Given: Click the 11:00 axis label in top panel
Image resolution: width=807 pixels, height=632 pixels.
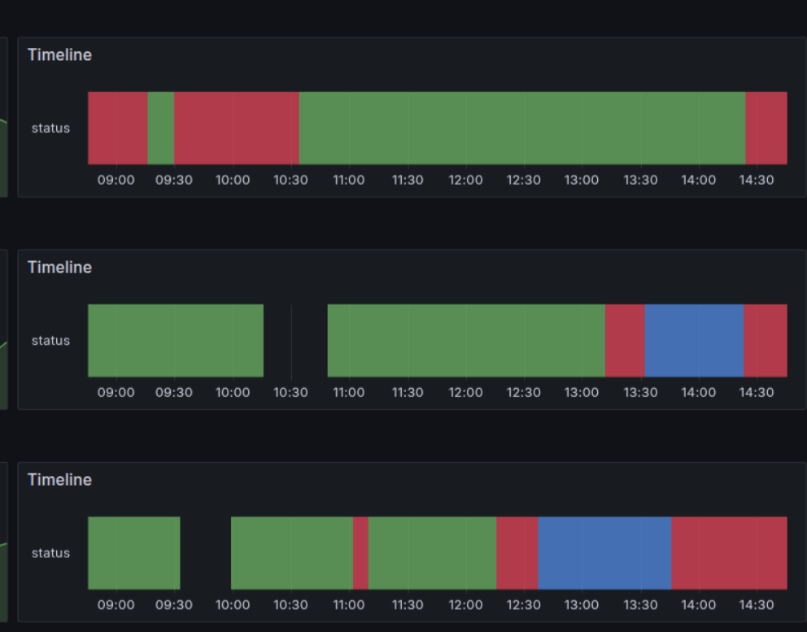Looking at the screenshot, I should coord(349,180).
